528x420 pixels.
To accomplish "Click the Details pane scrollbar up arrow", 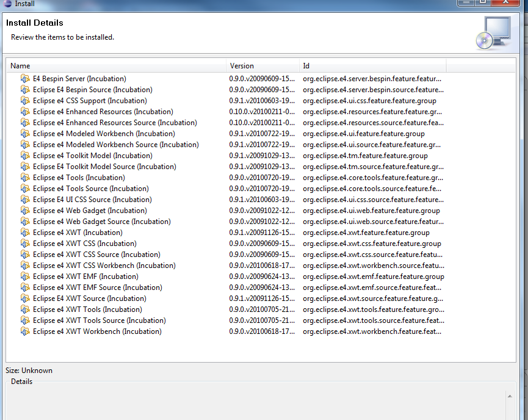I will pos(510,396).
